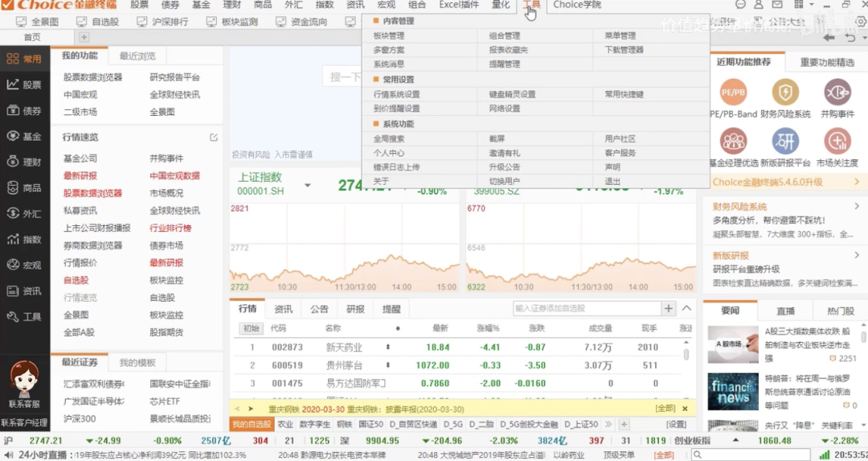
Task: Switch to the 我的模板 tab
Action: [x=137, y=362]
